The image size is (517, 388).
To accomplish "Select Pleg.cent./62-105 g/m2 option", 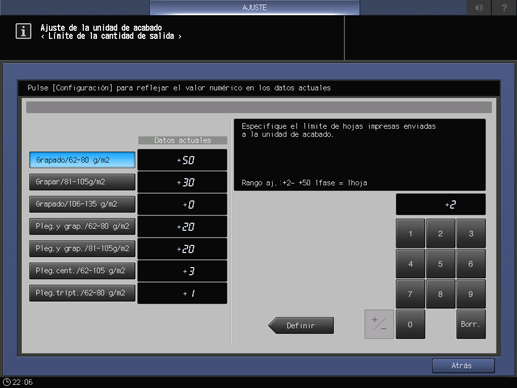I will (82, 271).
